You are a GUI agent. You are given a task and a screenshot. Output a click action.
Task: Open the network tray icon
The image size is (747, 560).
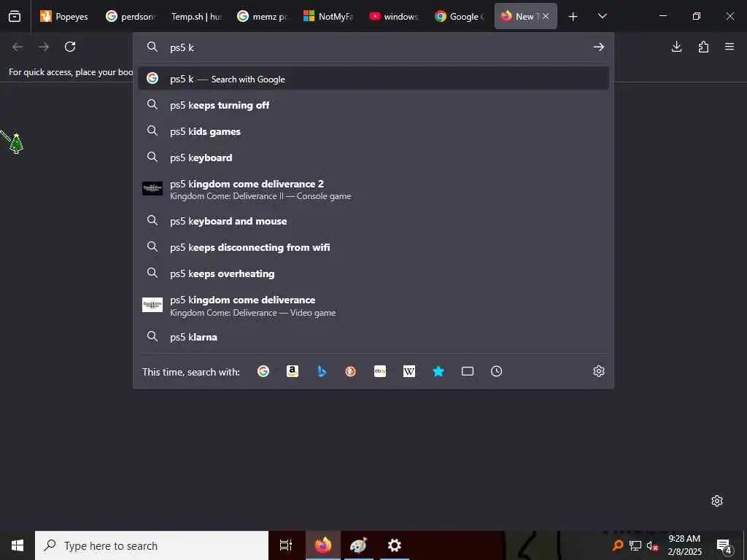click(x=635, y=545)
